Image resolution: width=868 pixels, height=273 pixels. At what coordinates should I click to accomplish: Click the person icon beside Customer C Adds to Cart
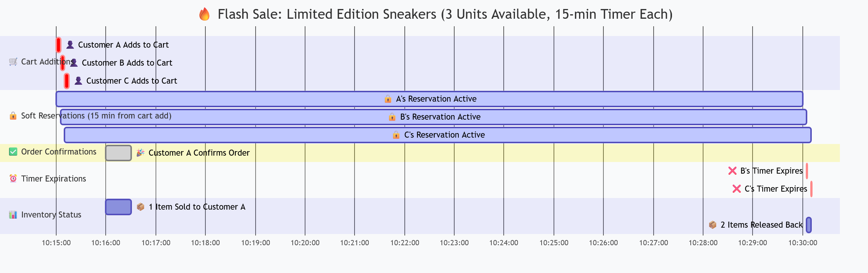(x=78, y=81)
